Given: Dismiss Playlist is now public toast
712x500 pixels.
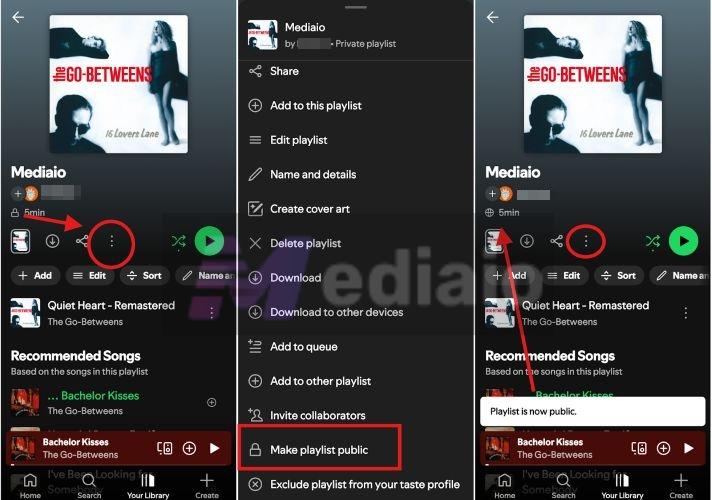Looking at the screenshot, I should point(593,411).
